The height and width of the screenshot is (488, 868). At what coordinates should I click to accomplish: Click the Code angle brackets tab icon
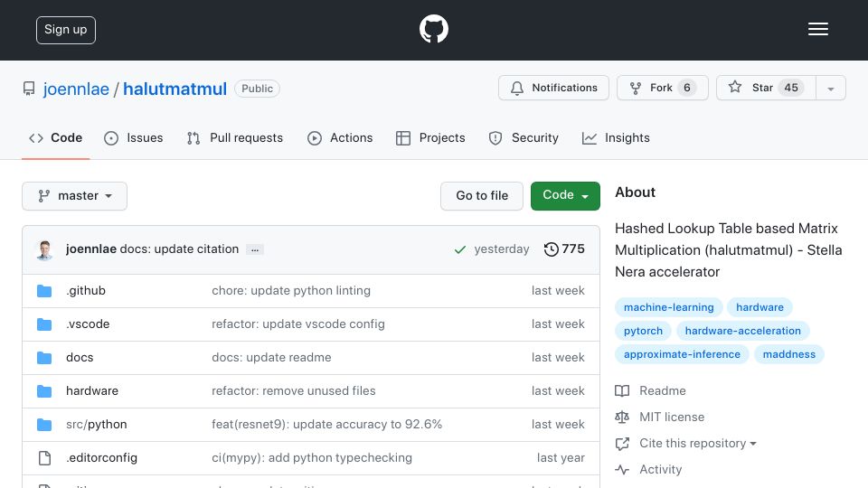tap(36, 138)
